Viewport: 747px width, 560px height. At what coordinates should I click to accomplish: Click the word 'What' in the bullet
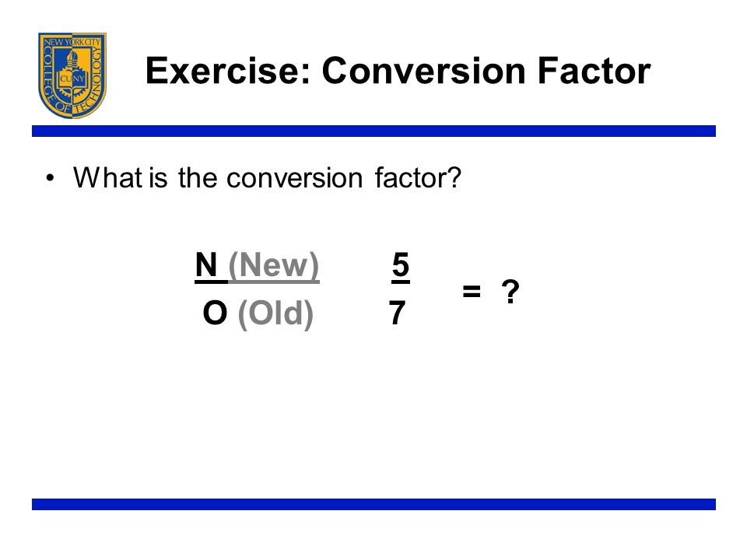tap(107, 177)
